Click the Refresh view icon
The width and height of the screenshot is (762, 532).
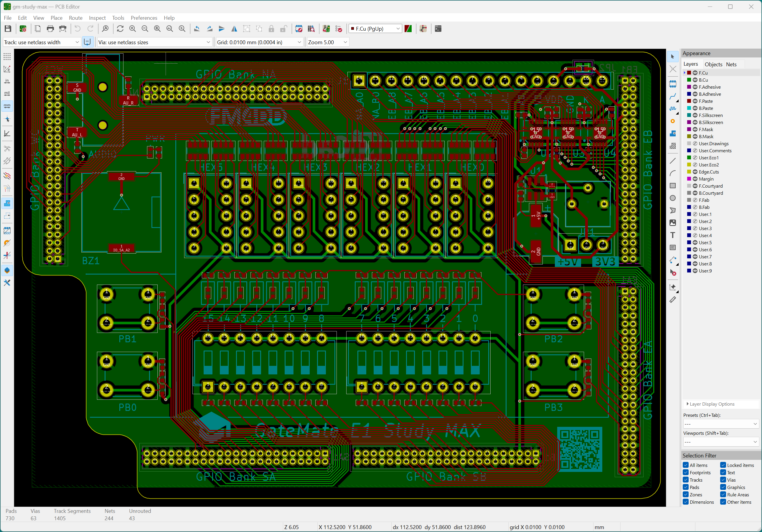click(120, 29)
